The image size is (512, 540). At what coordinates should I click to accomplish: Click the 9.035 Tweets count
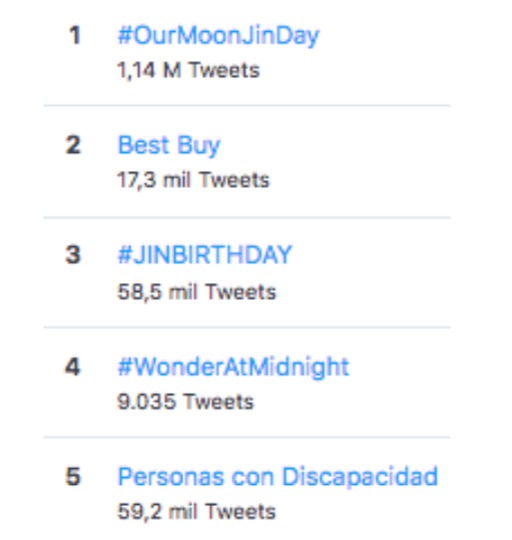[185, 402]
